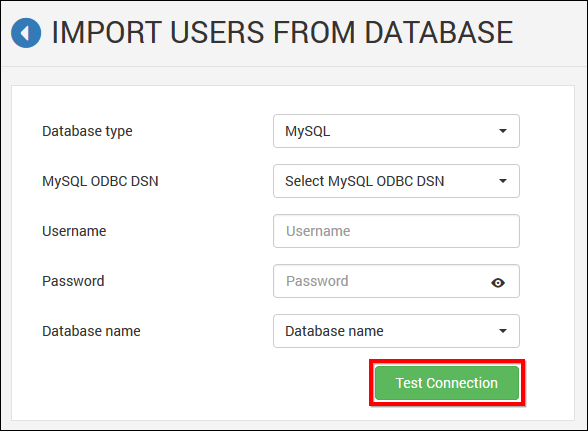Open the Database type dropdown showing MySQL
The height and width of the screenshot is (431, 588).
pyautogui.click(x=396, y=131)
